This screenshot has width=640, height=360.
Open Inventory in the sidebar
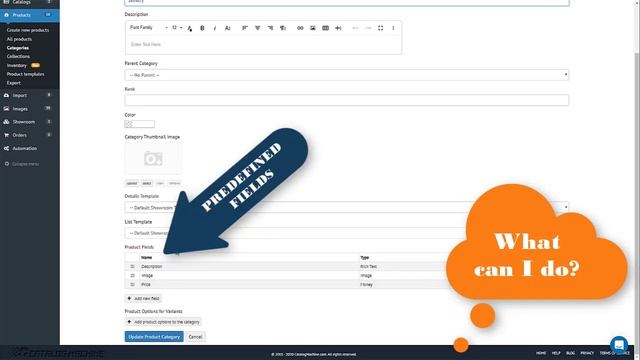coord(17,66)
